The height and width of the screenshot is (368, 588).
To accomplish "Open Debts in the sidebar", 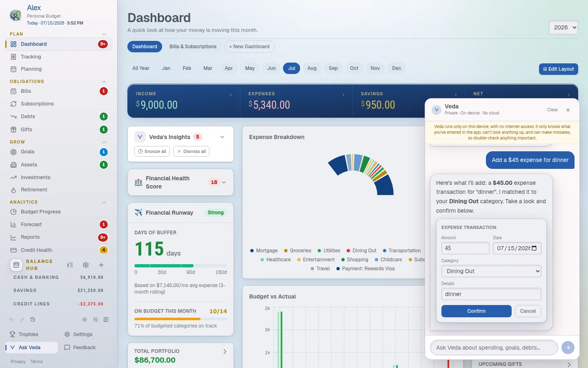I will [58, 117].
